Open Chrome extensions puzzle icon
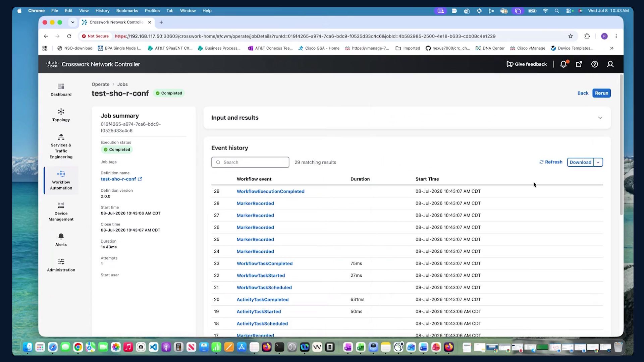Screen dimensions: 644x362 587,36
